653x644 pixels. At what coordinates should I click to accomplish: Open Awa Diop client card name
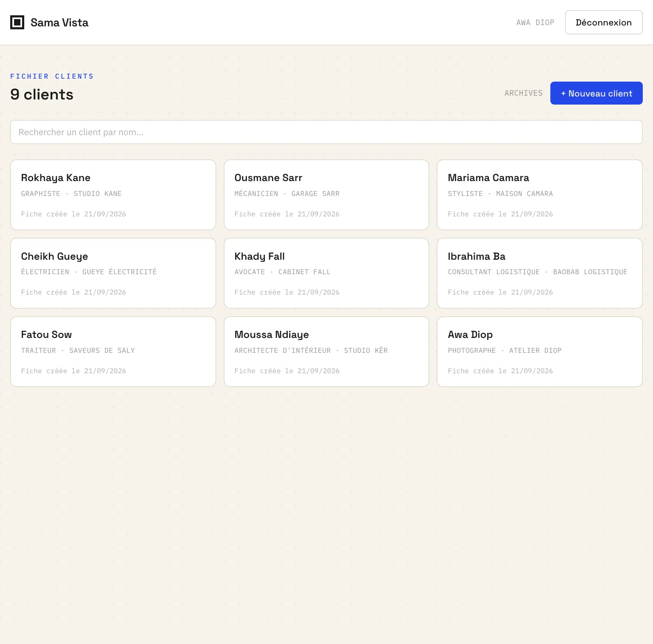470,335
